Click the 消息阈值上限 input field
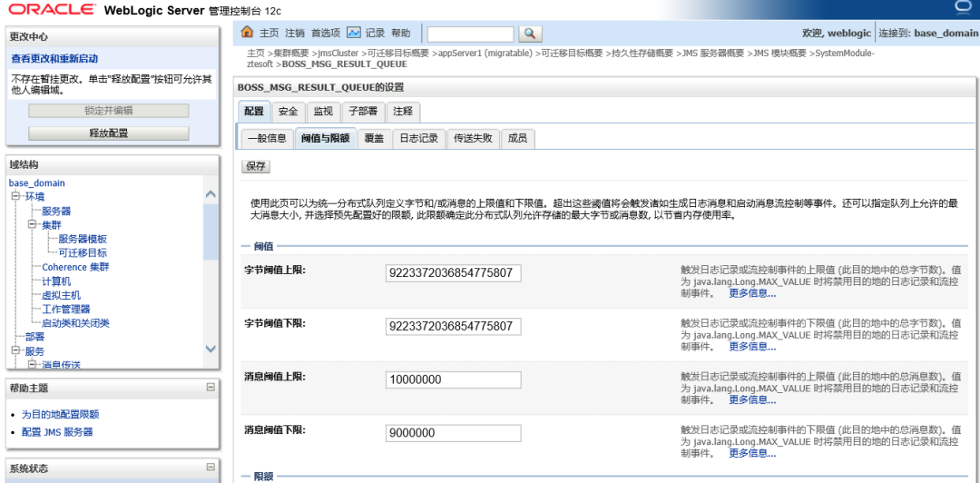This screenshot has width=980, height=483. [454, 379]
